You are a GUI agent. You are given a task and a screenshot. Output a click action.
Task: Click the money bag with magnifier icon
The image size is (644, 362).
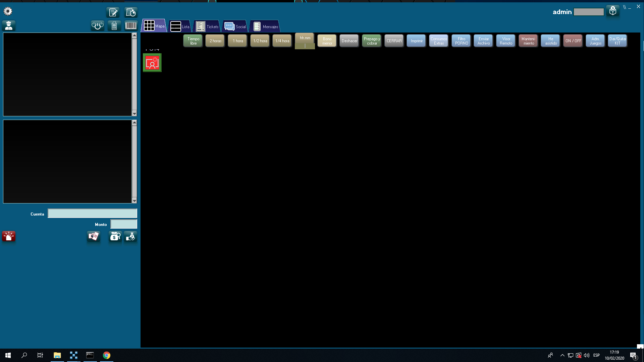tap(115, 236)
